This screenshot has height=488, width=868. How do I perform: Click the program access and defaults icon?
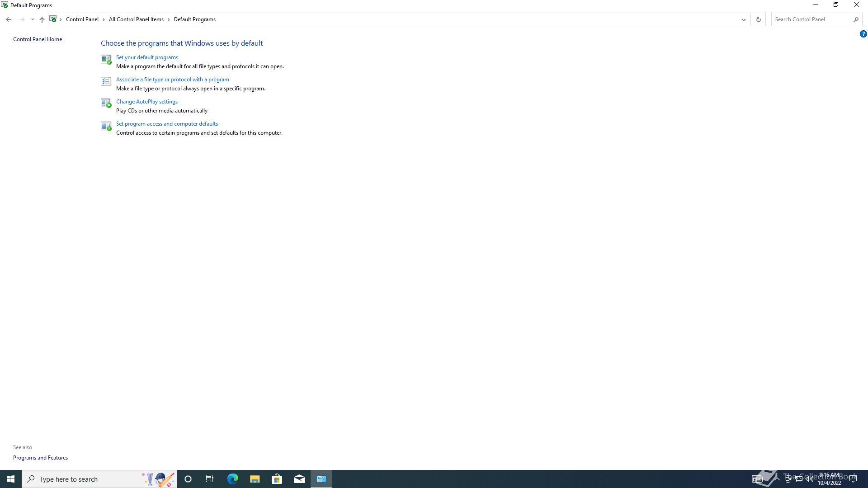coord(106,126)
